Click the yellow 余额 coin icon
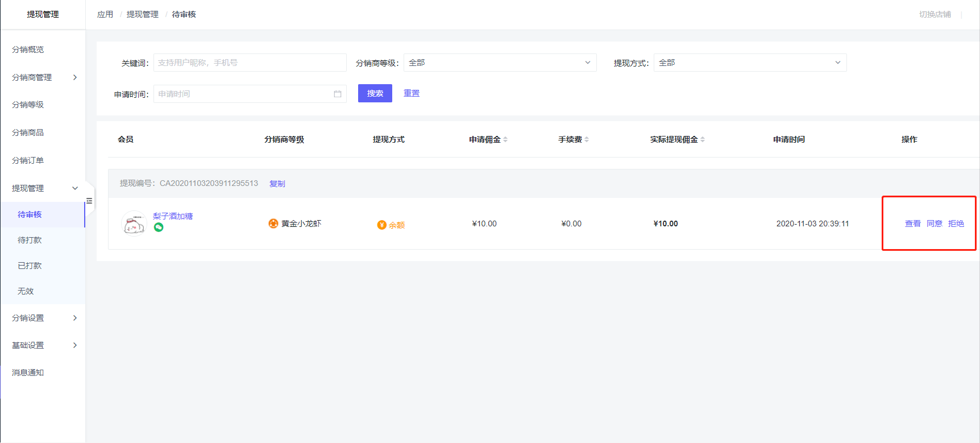 tap(382, 225)
